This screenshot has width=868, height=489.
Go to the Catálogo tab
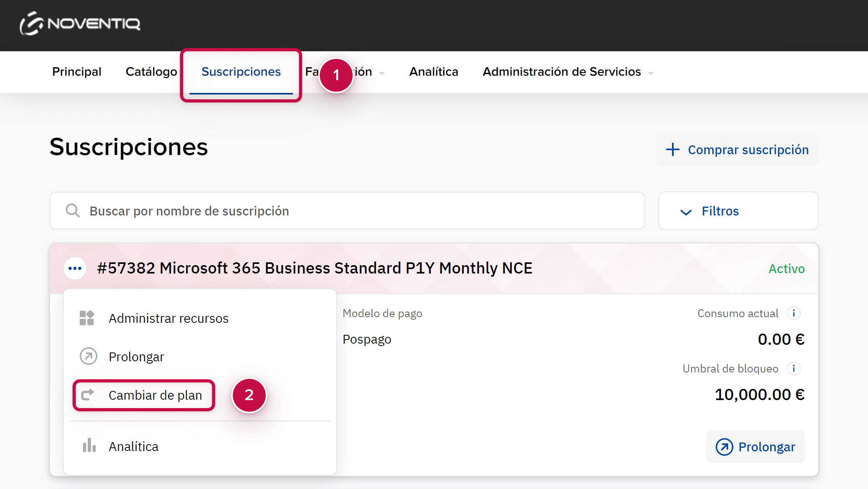[x=151, y=72]
